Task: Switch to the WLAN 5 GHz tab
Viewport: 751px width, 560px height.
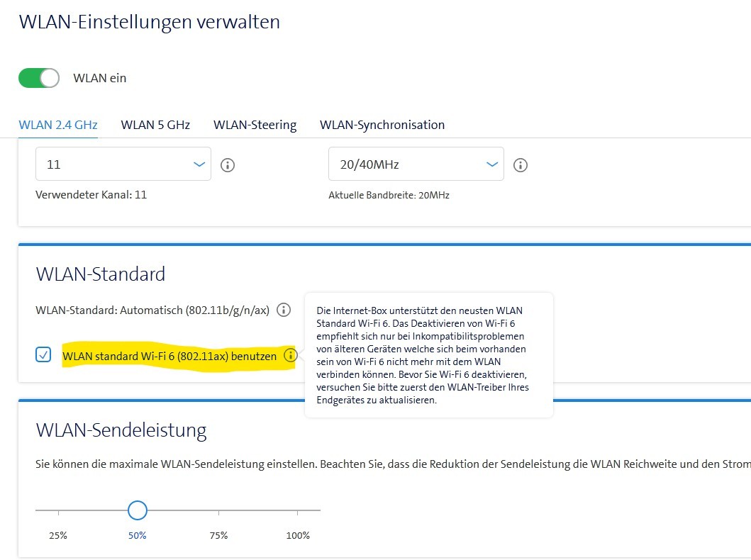Action: [155, 125]
